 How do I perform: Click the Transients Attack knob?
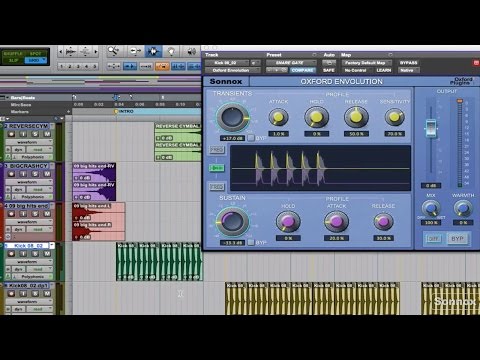pyautogui.click(x=278, y=117)
